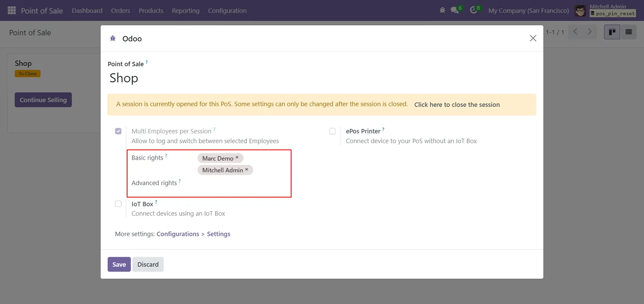Screen dimensions: 644x304
Task: Click the bug icon in dialog header
Action: click(113, 39)
